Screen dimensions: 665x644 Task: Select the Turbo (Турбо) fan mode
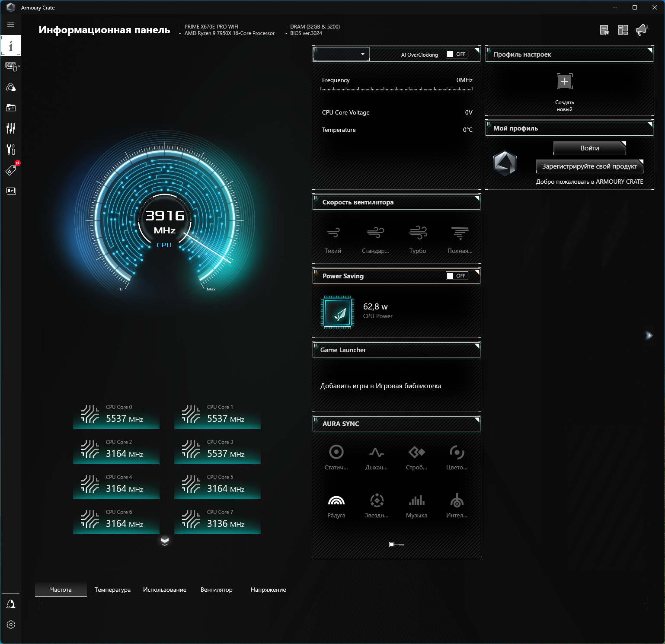point(418,239)
